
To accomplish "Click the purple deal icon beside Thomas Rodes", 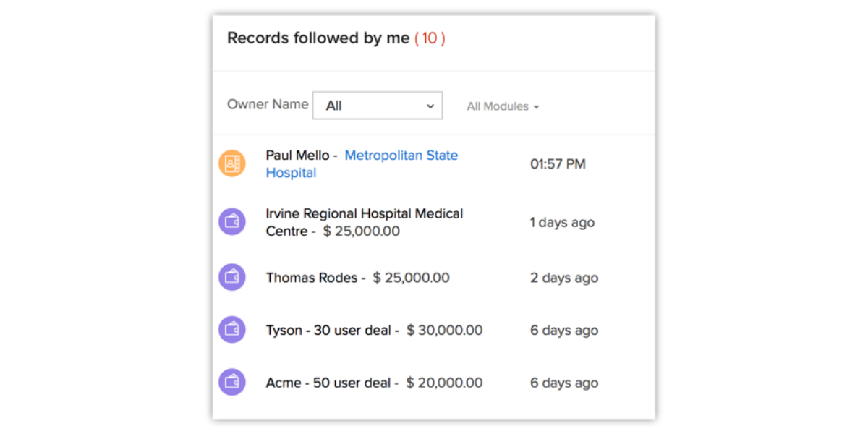I will click(x=232, y=278).
